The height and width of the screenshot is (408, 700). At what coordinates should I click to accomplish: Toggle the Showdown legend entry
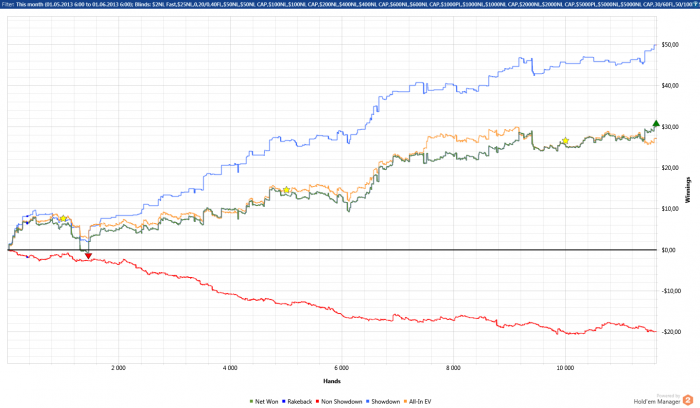(x=383, y=402)
